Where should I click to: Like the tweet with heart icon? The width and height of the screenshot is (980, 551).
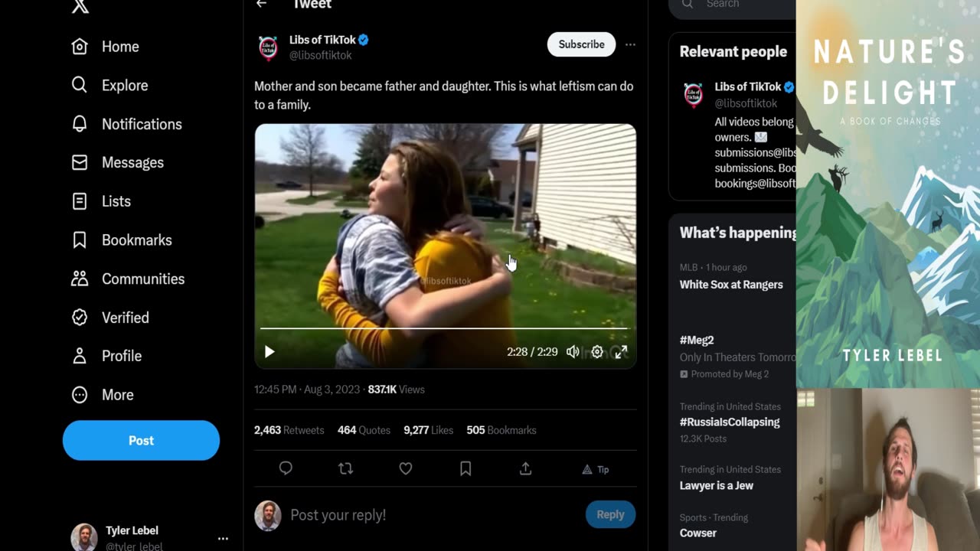406,468
